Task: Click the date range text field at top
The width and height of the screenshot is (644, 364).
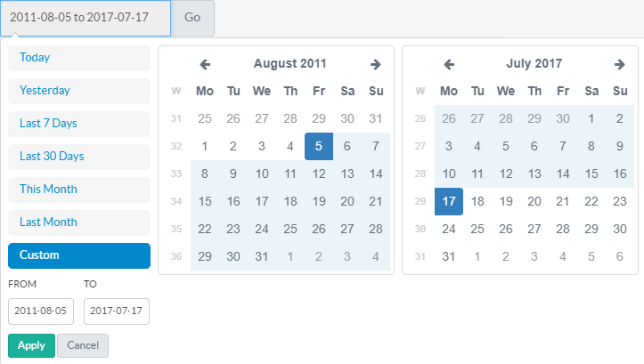Action: (x=86, y=18)
